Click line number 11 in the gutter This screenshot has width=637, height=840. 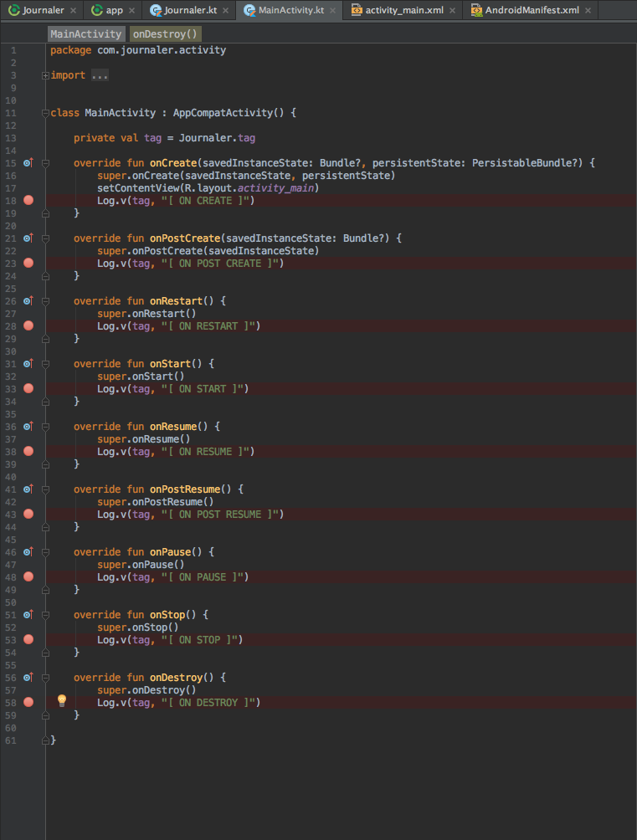11,113
